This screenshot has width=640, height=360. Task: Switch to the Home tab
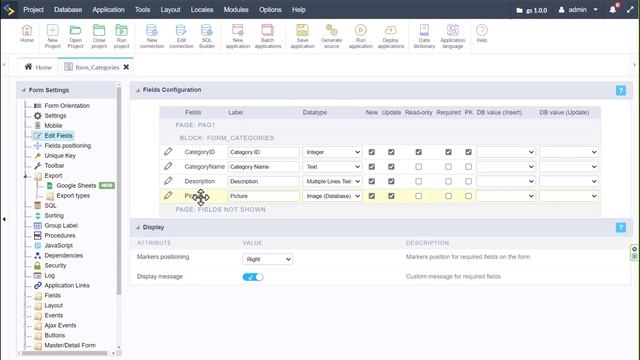[38, 67]
